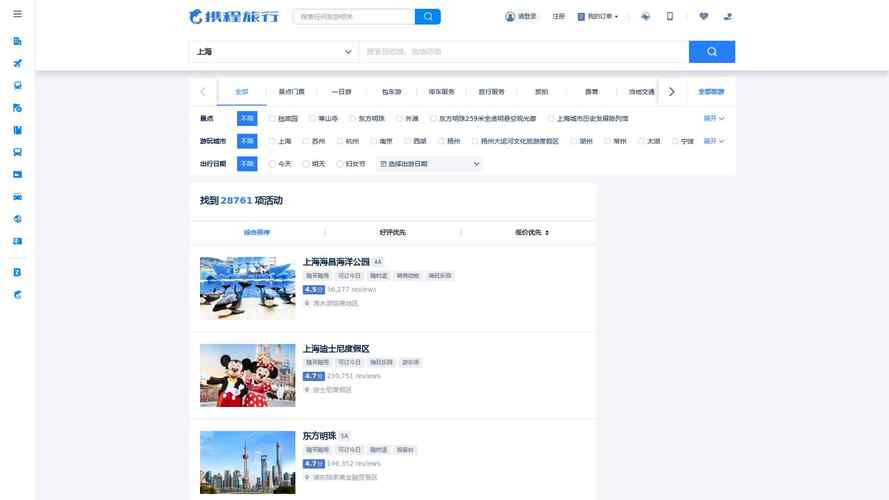The width and height of the screenshot is (889, 500).
Task: Check the 东方明珠 attraction checkbox
Action: click(353, 118)
